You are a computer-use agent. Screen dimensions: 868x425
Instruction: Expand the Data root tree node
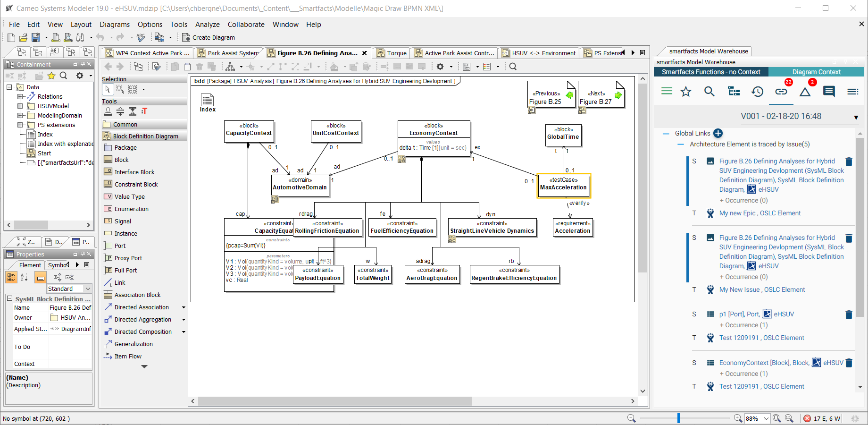click(x=9, y=87)
